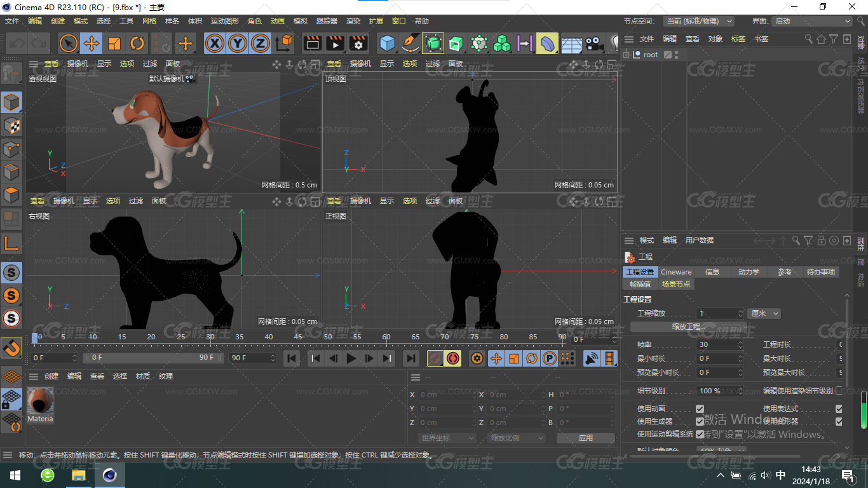Image resolution: width=868 pixels, height=488 pixels.
Task: Open play mode film strip icon
Action: (609, 358)
